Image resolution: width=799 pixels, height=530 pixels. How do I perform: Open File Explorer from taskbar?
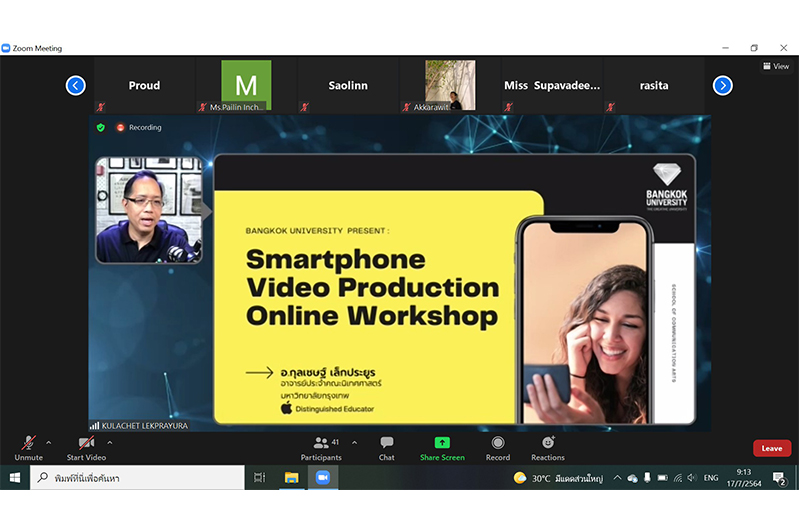tap(291, 478)
